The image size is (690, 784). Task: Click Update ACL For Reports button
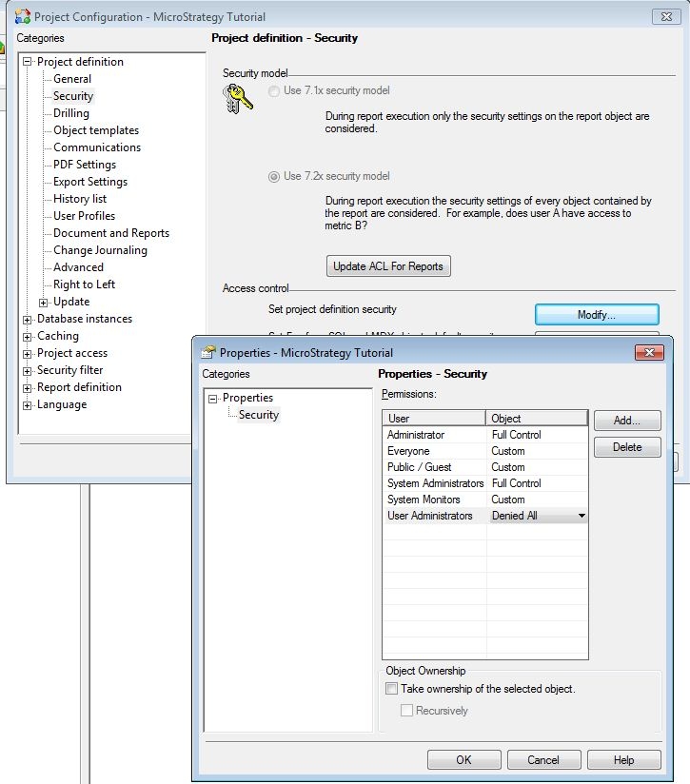[388, 266]
